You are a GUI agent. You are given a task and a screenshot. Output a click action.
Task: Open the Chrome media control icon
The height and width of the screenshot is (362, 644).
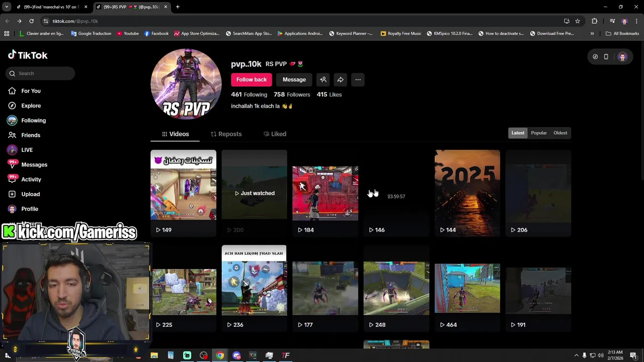tap(612, 21)
